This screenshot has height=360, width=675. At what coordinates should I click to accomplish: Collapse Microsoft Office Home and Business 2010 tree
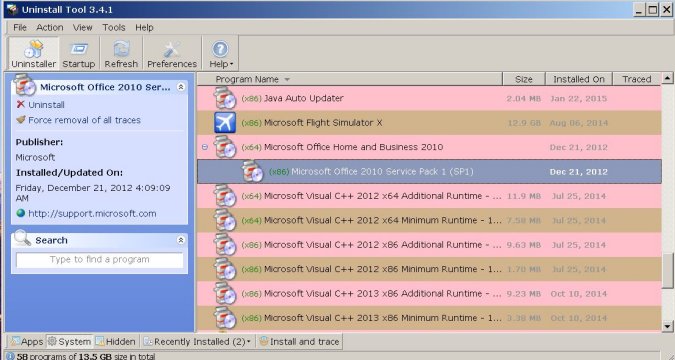pyautogui.click(x=205, y=147)
